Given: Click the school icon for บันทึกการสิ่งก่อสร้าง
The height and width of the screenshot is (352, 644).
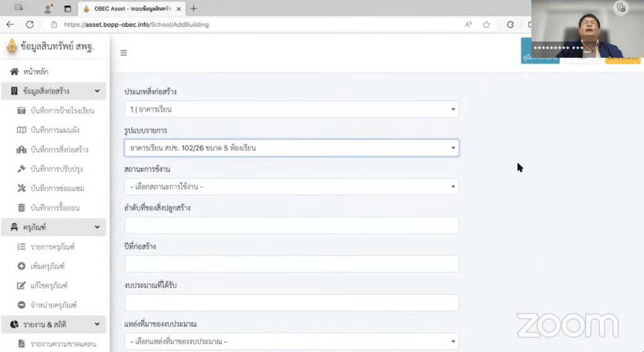Looking at the screenshot, I should click(21, 149).
